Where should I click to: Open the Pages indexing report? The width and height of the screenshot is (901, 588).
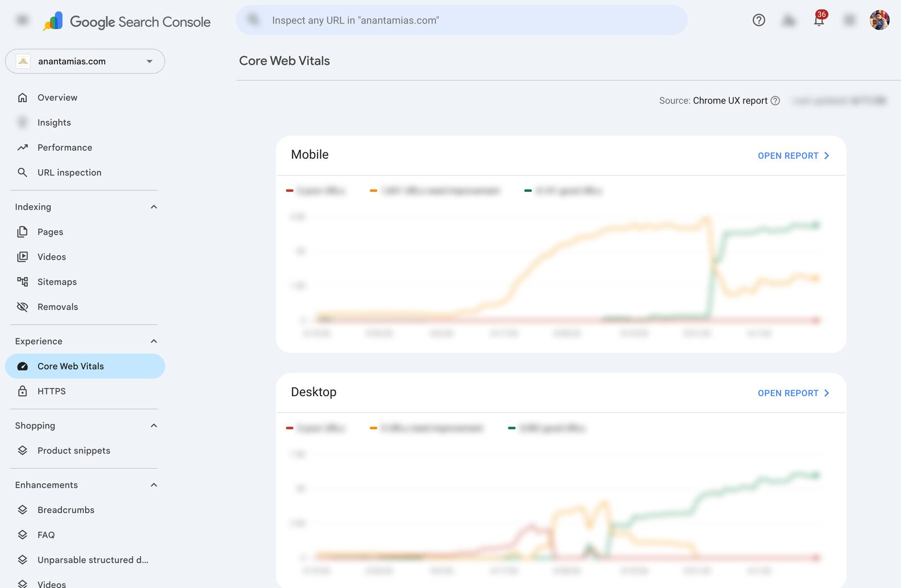tap(85, 232)
